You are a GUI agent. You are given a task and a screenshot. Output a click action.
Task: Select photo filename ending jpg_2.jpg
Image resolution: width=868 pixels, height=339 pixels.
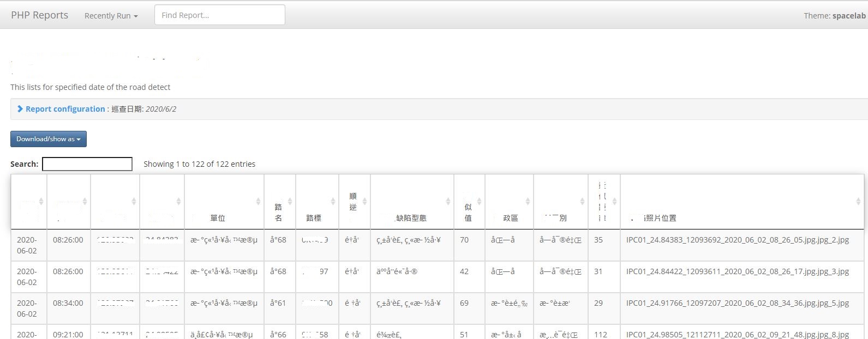(x=737, y=240)
